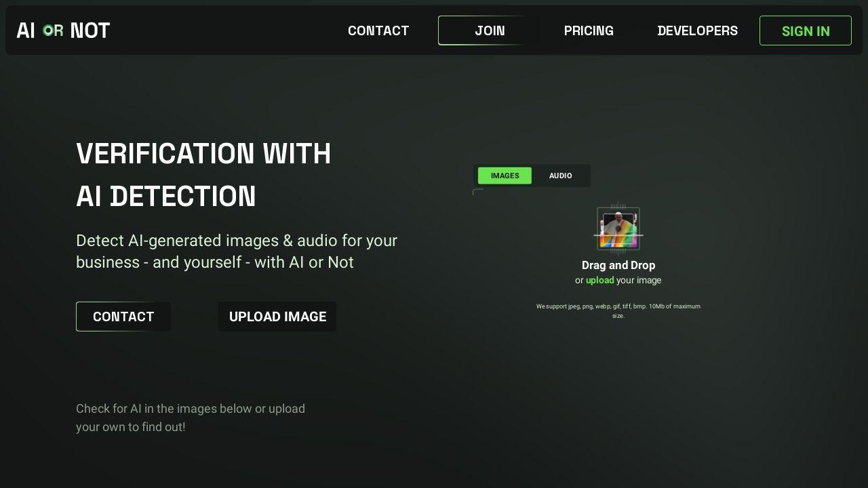This screenshot has width=868, height=488.
Task: Click the supported formats note
Action: coord(618,311)
